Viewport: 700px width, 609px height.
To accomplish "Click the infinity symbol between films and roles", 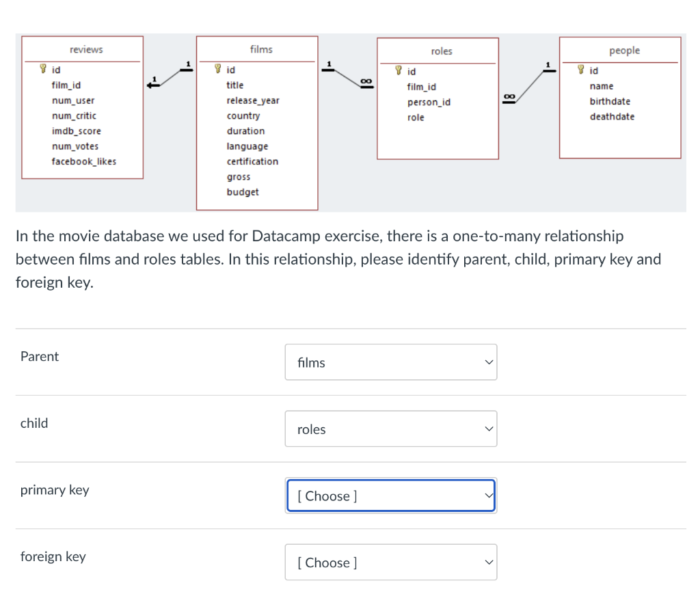I will click(x=366, y=81).
